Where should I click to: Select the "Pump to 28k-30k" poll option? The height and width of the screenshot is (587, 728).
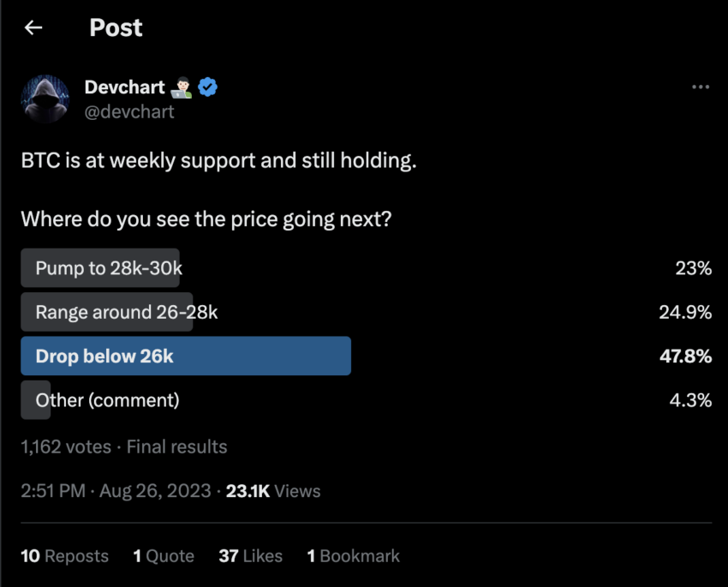(100, 267)
